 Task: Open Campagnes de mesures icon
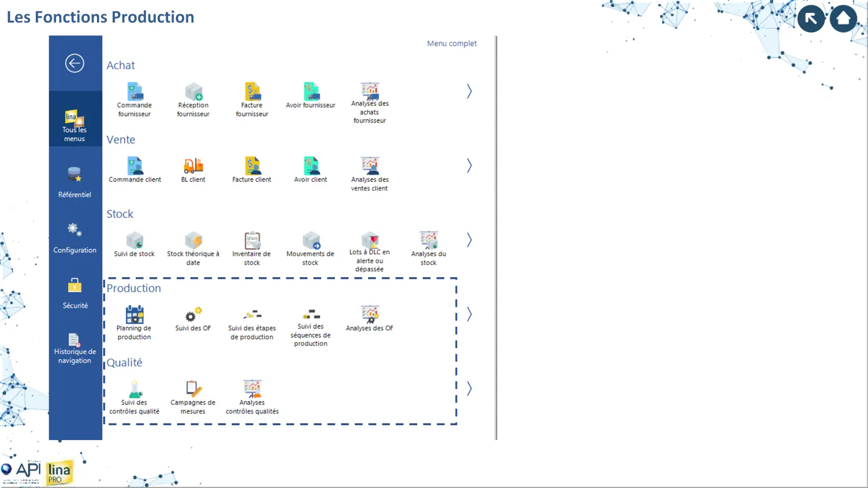click(x=193, y=389)
